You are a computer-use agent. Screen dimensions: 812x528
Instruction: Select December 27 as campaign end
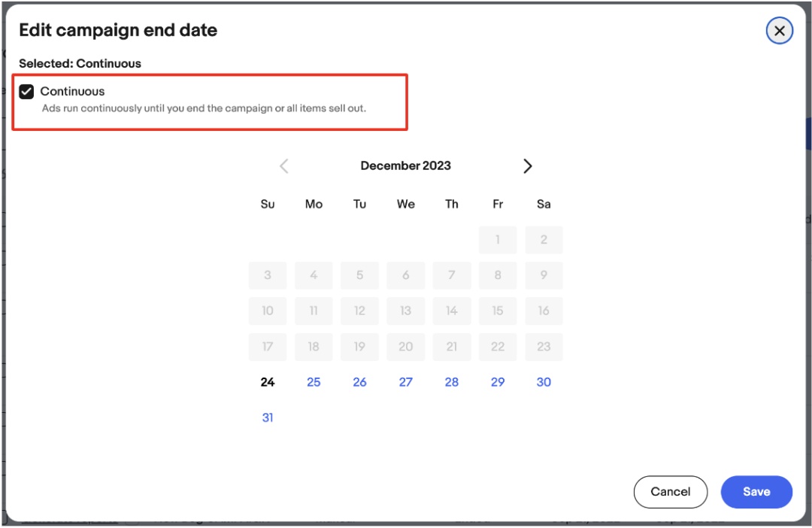click(405, 382)
